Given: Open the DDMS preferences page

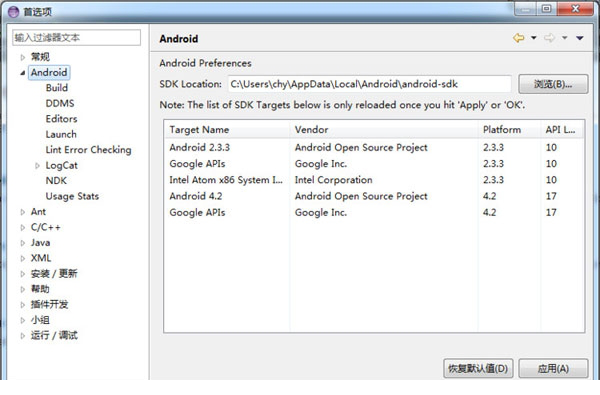Looking at the screenshot, I should (x=60, y=103).
